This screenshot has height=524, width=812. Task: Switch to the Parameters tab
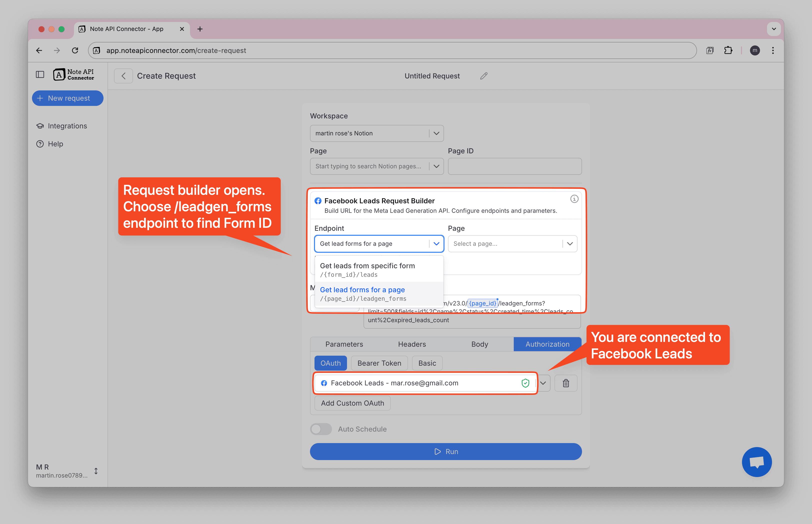coord(344,344)
